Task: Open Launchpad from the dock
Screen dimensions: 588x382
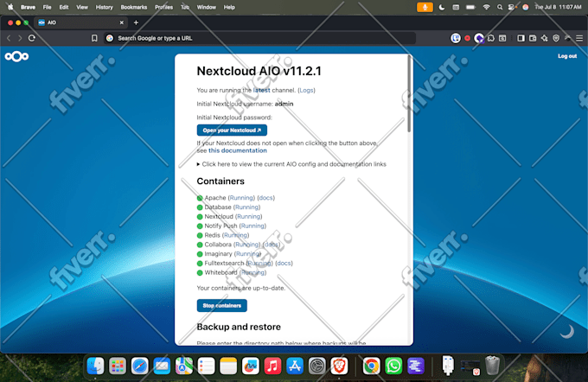Action: [x=118, y=366]
